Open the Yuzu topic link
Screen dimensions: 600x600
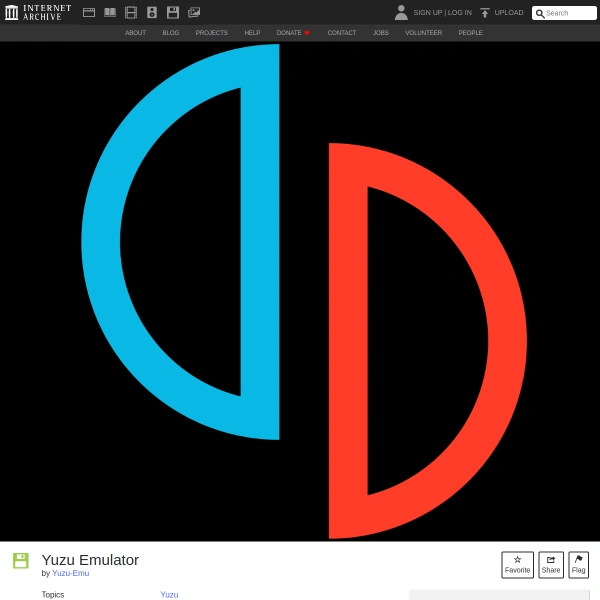click(x=169, y=595)
